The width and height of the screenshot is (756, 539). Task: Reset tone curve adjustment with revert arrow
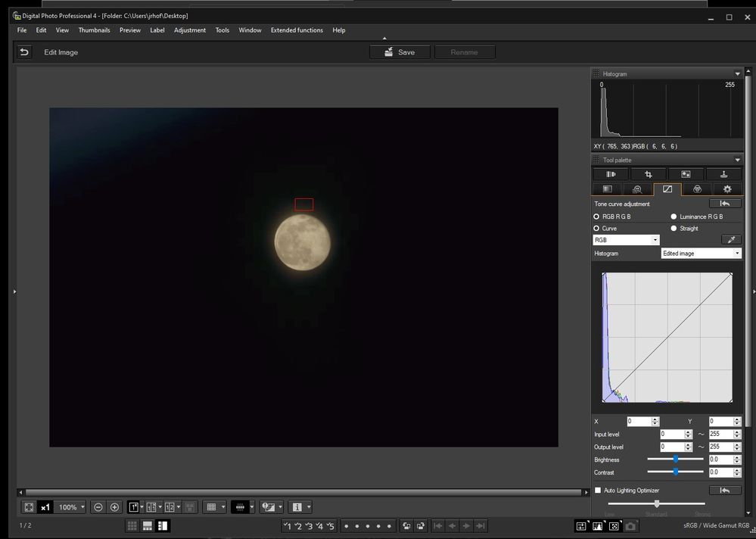tap(724, 204)
